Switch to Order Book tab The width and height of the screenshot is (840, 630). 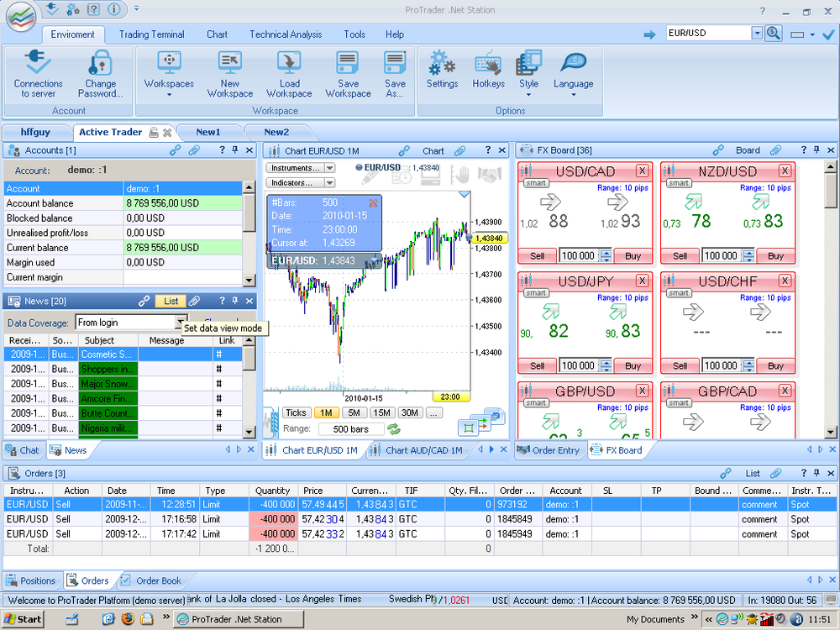tap(151, 580)
